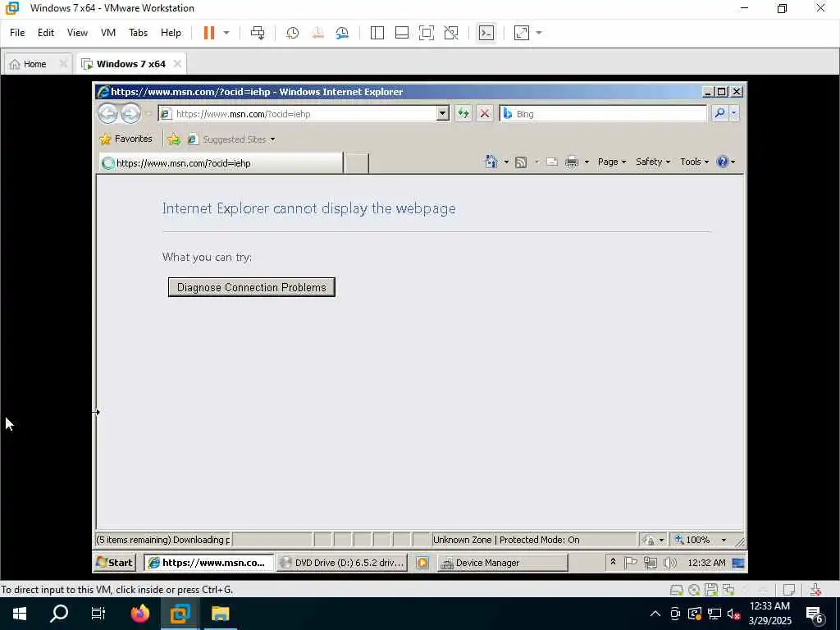840x630 pixels.
Task: Click Action Center flag icon in guest tray
Action: tap(631, 563)
